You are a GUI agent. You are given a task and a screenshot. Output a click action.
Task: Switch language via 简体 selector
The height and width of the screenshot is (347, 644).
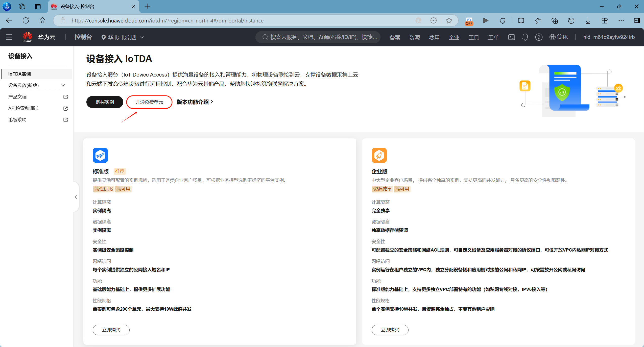pyautogui.click(x=559, y=37)
